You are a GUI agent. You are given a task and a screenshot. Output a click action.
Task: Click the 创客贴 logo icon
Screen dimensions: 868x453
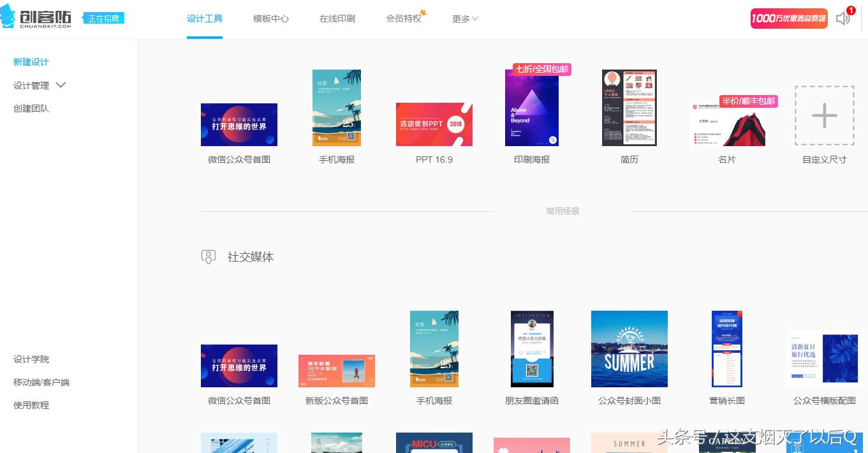coord(10,18)
